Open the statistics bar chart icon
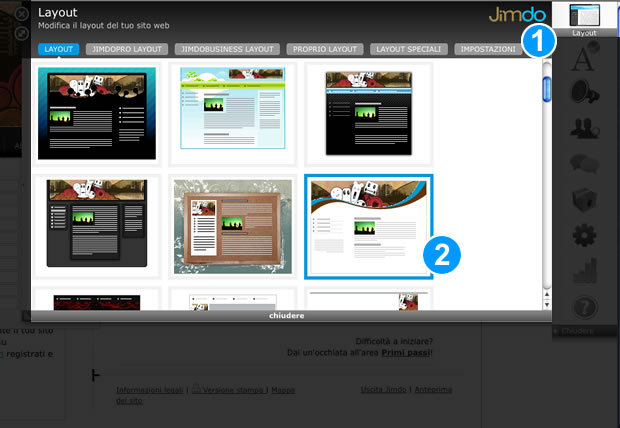Image resolution: width=620 pixels, height=428 pixels. [584, 271]
